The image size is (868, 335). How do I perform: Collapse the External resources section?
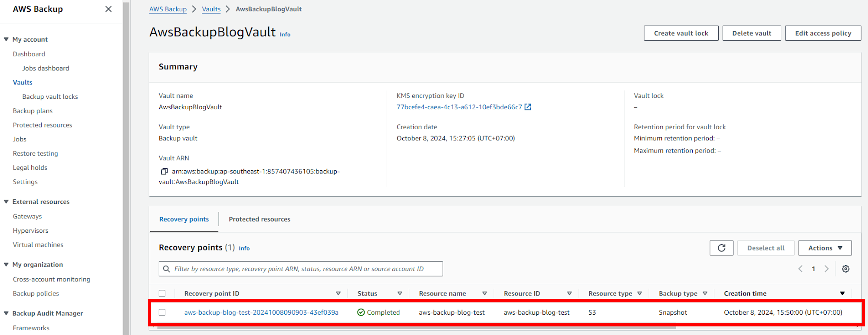[6, 202]
